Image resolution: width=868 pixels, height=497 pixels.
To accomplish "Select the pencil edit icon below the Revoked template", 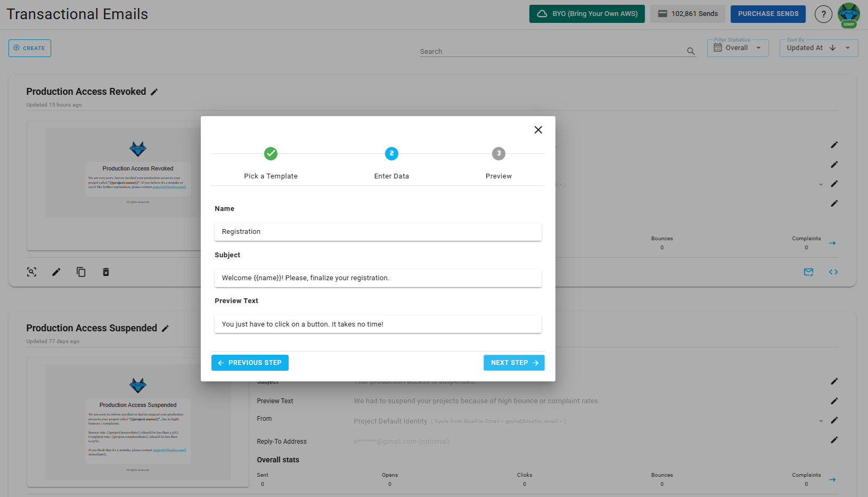I will [56, 272].
